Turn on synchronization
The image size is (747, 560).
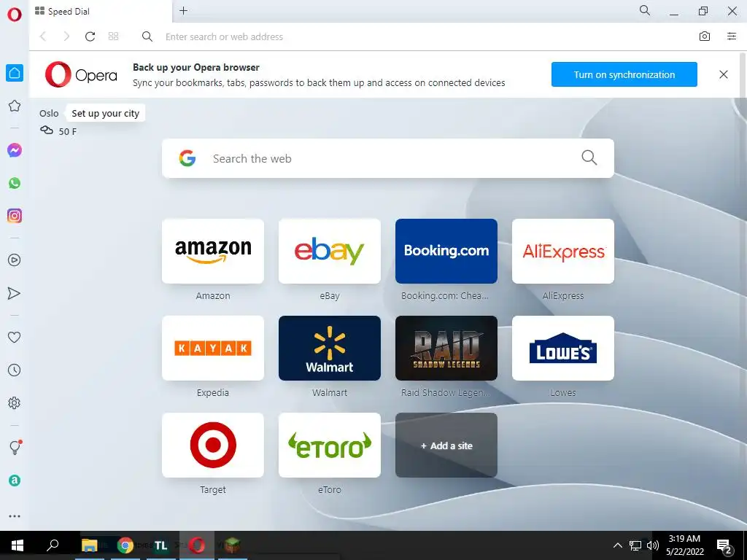(624, 74)
